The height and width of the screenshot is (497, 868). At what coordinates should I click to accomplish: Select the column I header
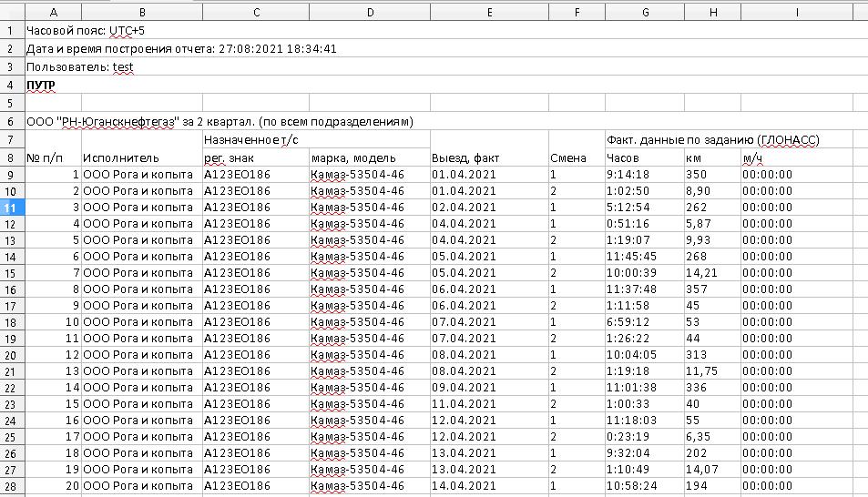click(x=796, y=12)
